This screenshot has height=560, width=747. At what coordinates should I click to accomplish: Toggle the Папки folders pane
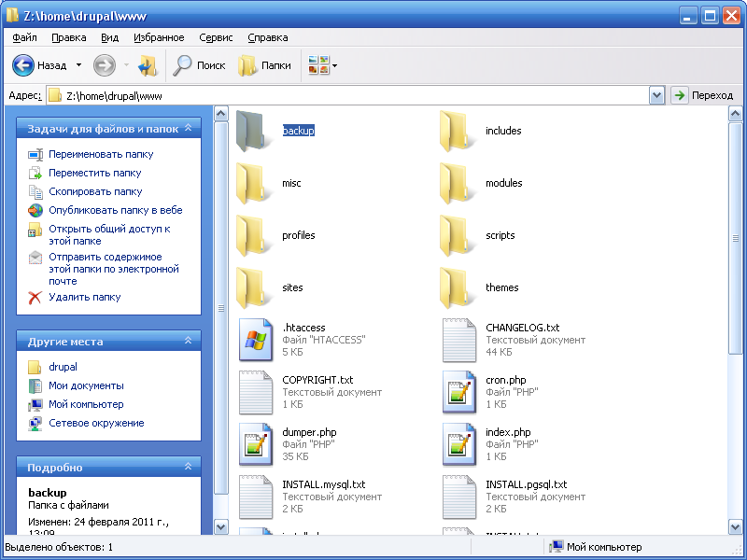(x=264, y=65)
